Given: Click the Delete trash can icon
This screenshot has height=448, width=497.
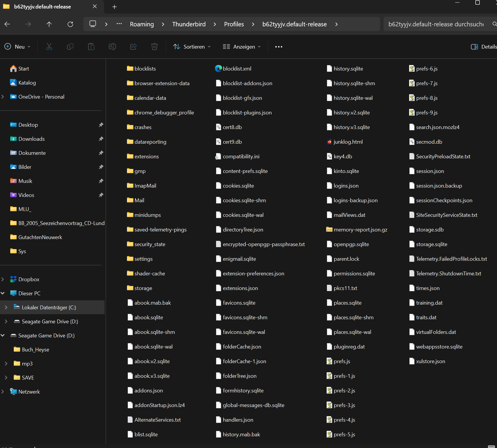Looking at the screenshot, I should pyautogui.click(x=154, y=47).
